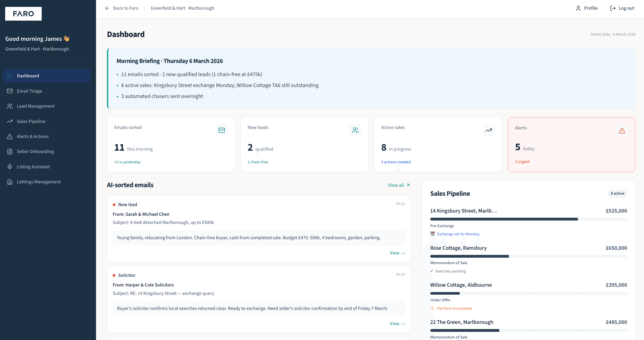Select the Alerts & Actions warning triangle icon
Viewport: 644px width, 340px height.
(x=10, y=136)
